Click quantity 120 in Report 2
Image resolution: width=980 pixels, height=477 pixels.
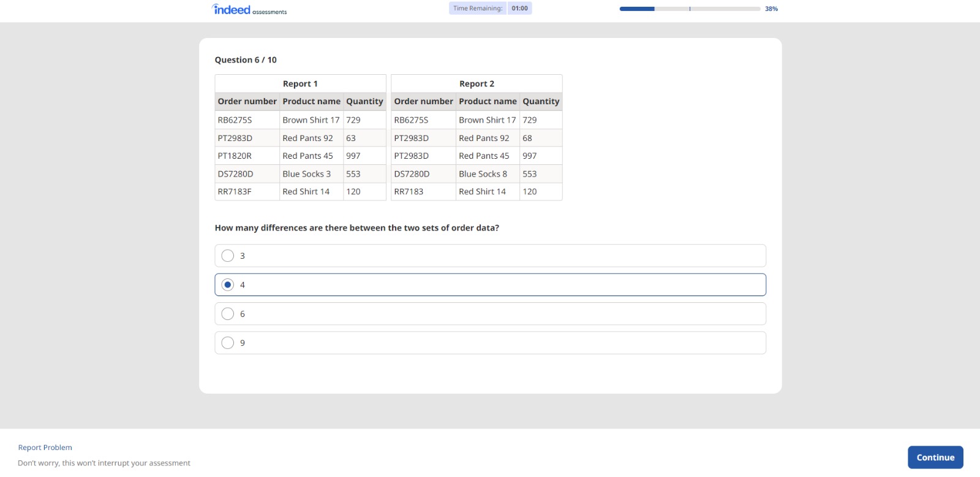click(x=530, y=192)
